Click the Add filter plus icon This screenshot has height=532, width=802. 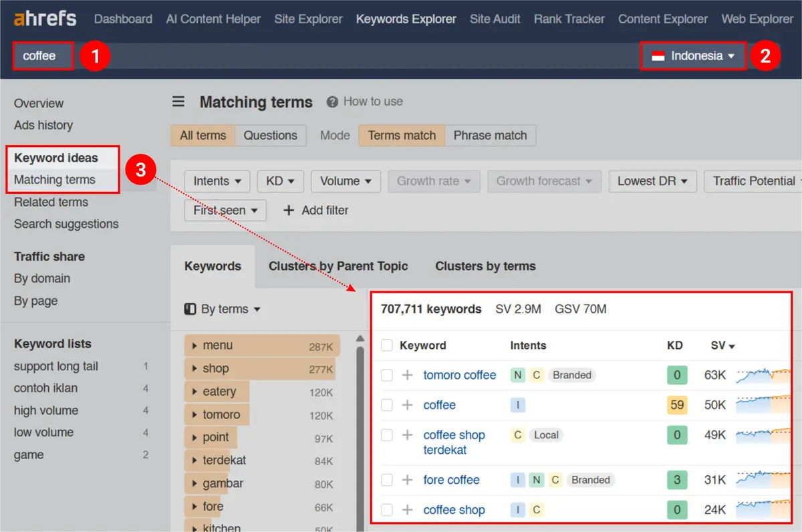coord(289,210)
